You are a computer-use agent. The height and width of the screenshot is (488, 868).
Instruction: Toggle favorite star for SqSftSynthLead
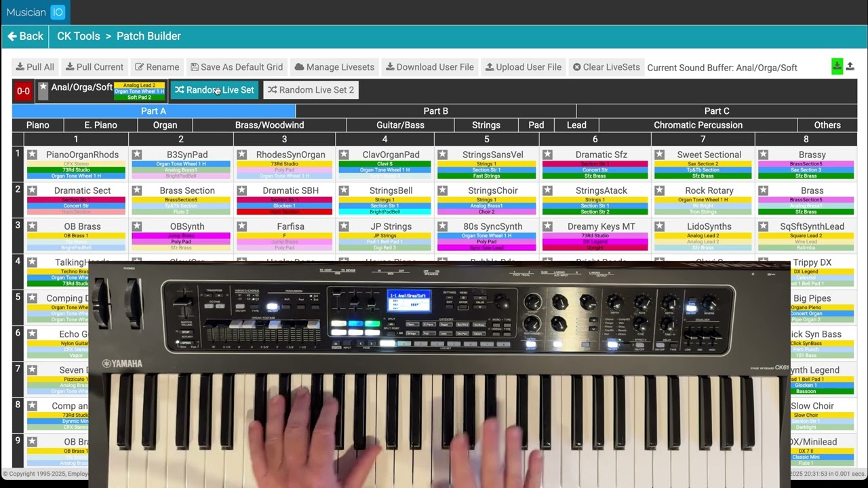click(763, 226)
